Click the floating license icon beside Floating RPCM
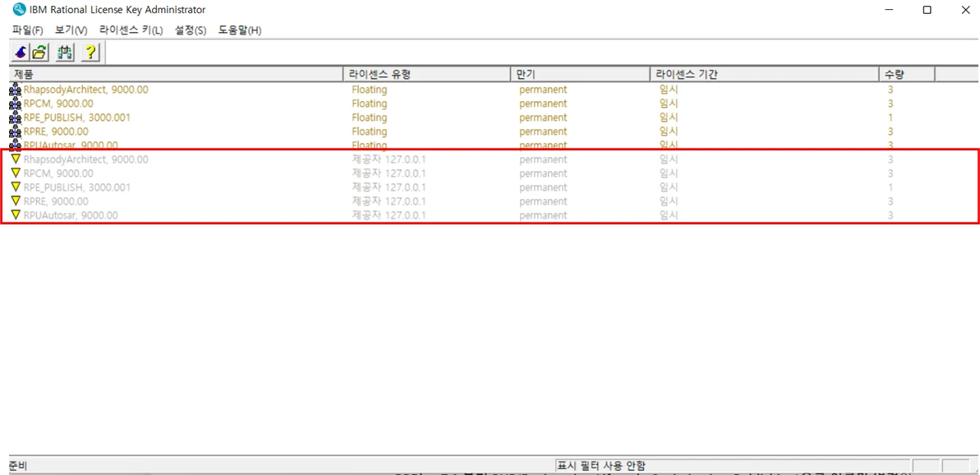 (x=16, y=104)
